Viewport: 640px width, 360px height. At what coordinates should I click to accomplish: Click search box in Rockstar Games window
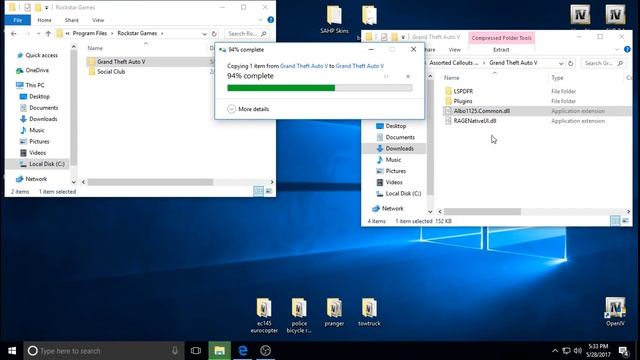click(x=247, y=33)
